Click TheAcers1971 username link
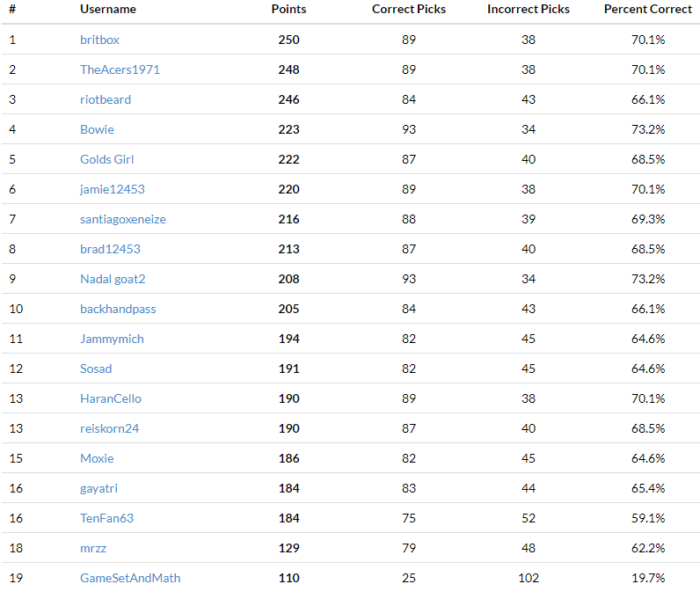Image resolution: width=700 pixels, height=606 pixels. pyautogui.click(x=120, y=69)
